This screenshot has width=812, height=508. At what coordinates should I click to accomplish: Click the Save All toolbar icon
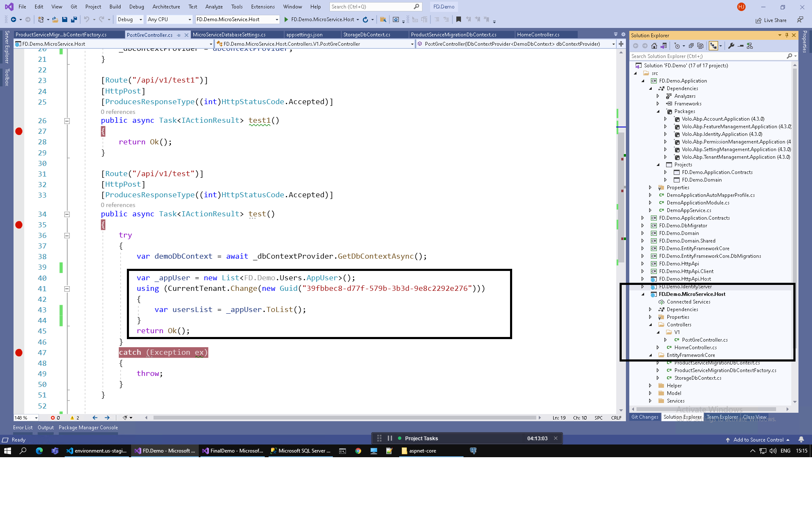click(x=74, y=19)
